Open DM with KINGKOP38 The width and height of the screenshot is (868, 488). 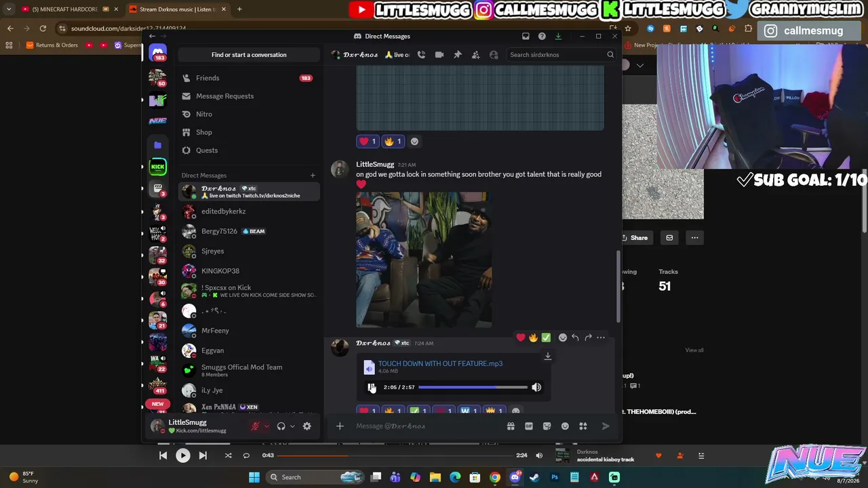point(248,271)
